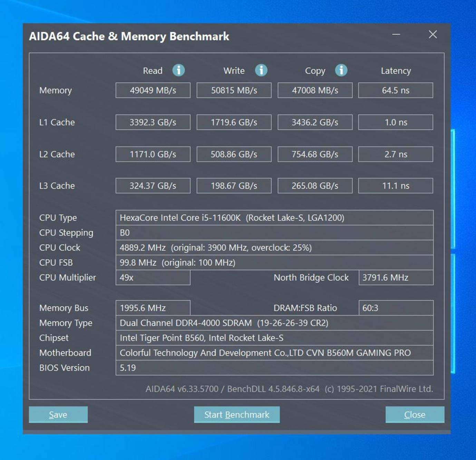The image size is (476, 460).
Task: Click the L2 Cache Read value 1171.0 GB/s
Action: (153, 154)
